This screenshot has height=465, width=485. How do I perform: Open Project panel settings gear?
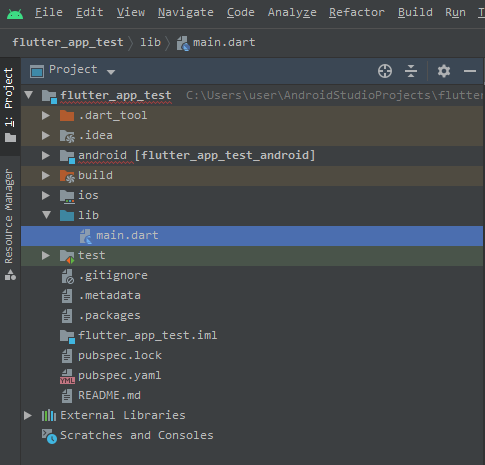[x=444, y=71]
